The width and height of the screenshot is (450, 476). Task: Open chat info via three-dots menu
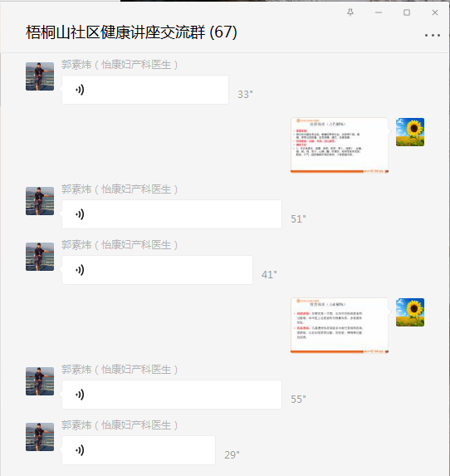point(433,36)
